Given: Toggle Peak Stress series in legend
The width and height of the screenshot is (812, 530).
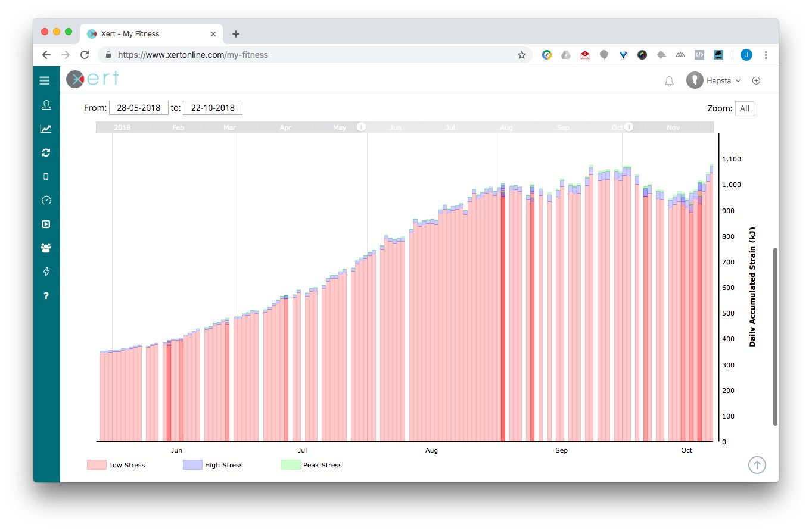Looking at the screenshot, I should (x=311, y=465).
